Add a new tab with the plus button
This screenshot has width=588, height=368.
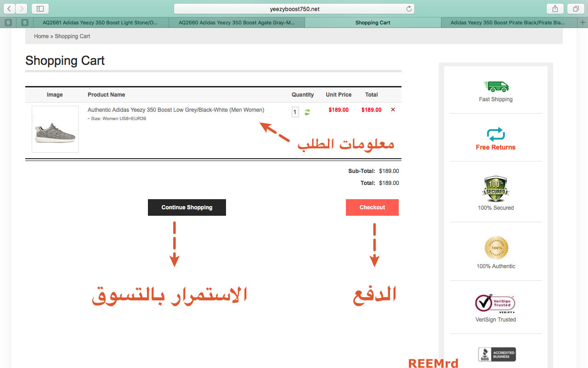point(583,23)
